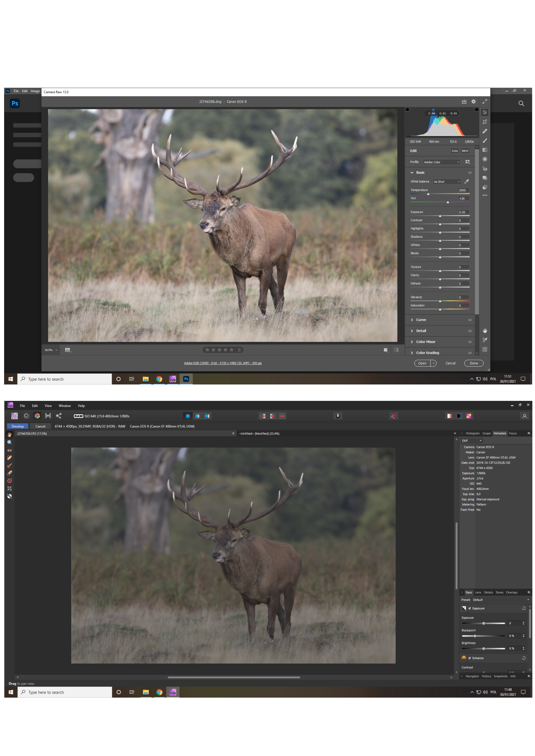Select Affinity's Zoom magnifier tool
Image resolution: width=535 pixels, height=756 pixels.
(x=9, y=442)
